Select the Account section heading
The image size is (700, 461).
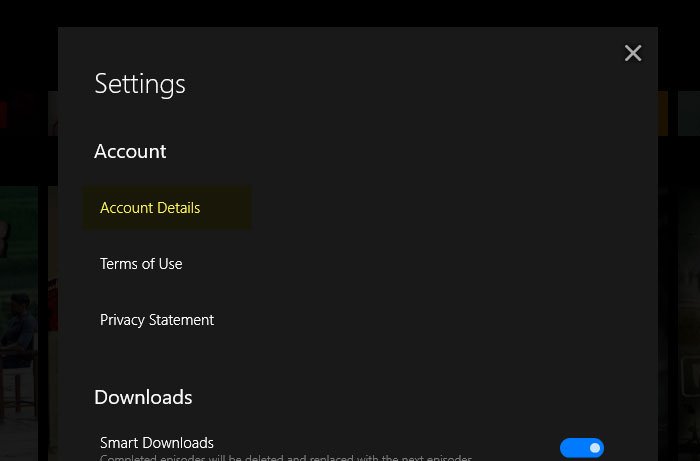pyautogui.click(x=130, y=151)
